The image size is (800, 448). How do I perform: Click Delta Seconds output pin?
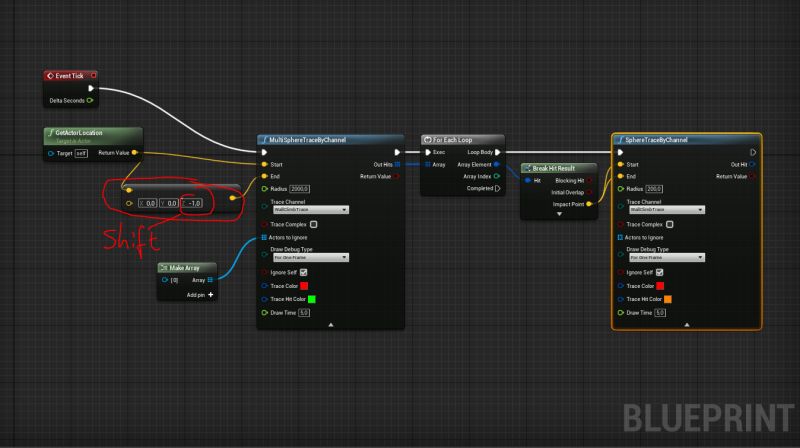(90, 101)
